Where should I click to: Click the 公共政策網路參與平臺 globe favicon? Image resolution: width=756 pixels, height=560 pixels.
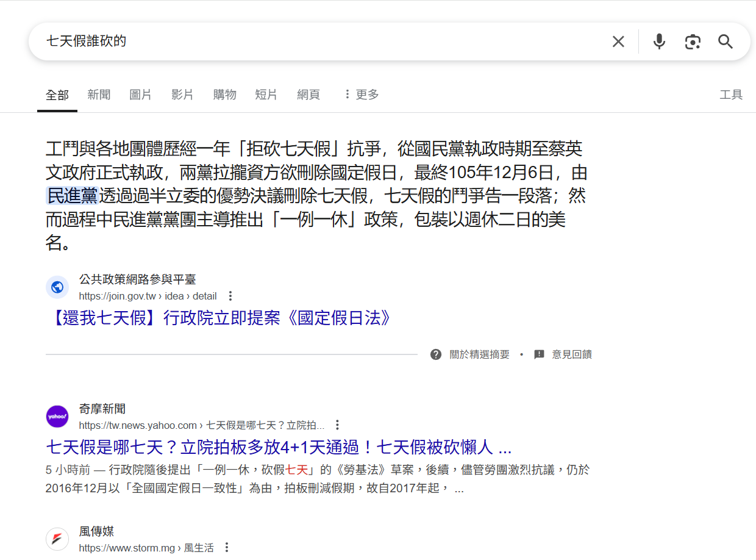tap(57, 287)
